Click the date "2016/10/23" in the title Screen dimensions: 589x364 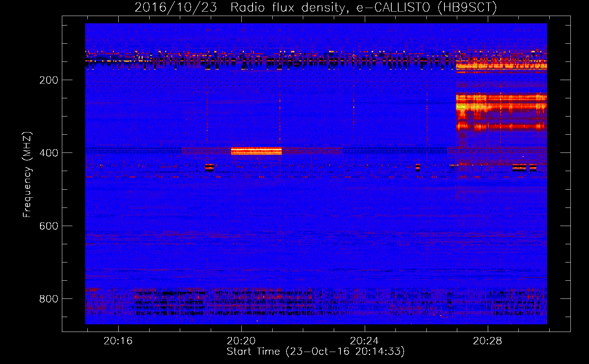pyautogui.click(x=176, y=7)
